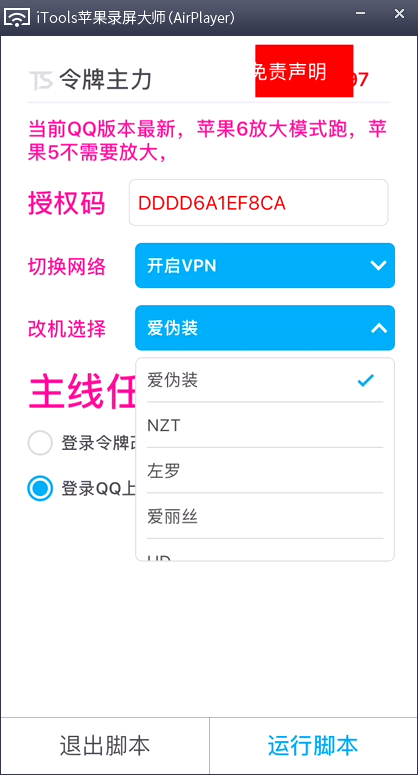Click the AirPlayer wifi screen icon in title bar
This screenshot has width=418, height=775.
18,17
